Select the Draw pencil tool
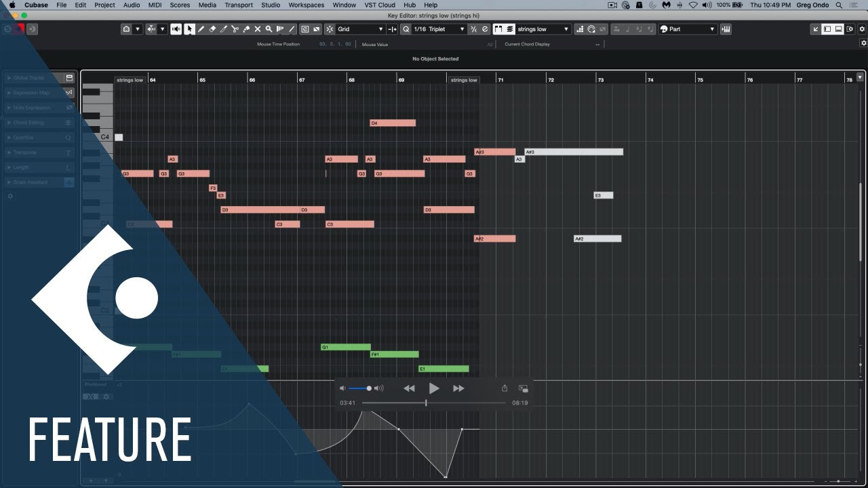Screen dimensions: 868x488 click(x=201, y=29)
